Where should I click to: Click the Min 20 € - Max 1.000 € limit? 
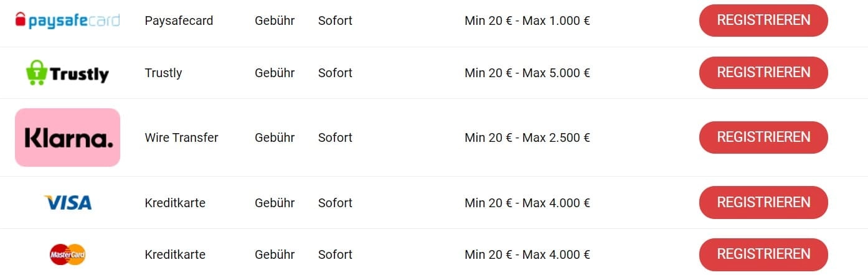point(527,21)
